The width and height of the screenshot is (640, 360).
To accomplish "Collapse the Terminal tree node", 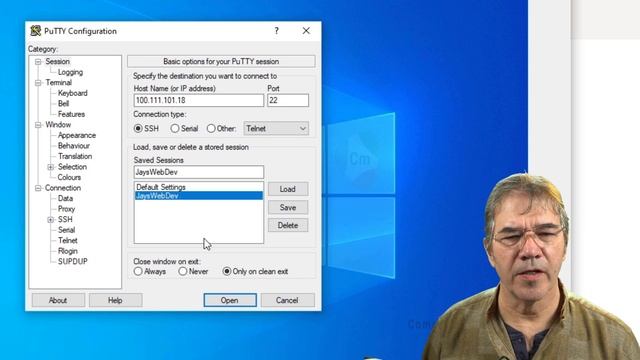I will click(x=38, y=83).
